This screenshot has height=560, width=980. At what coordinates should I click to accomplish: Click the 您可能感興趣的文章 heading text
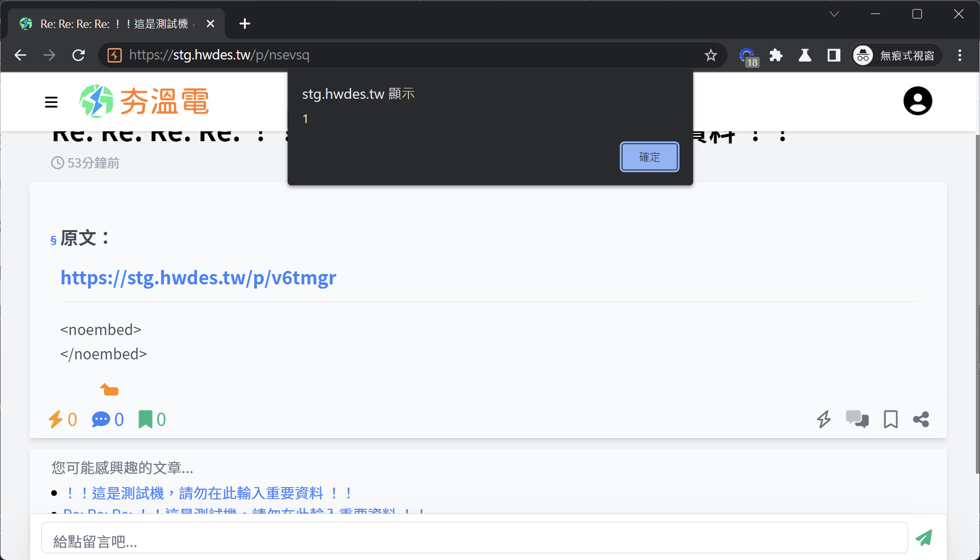click(123, 468)
